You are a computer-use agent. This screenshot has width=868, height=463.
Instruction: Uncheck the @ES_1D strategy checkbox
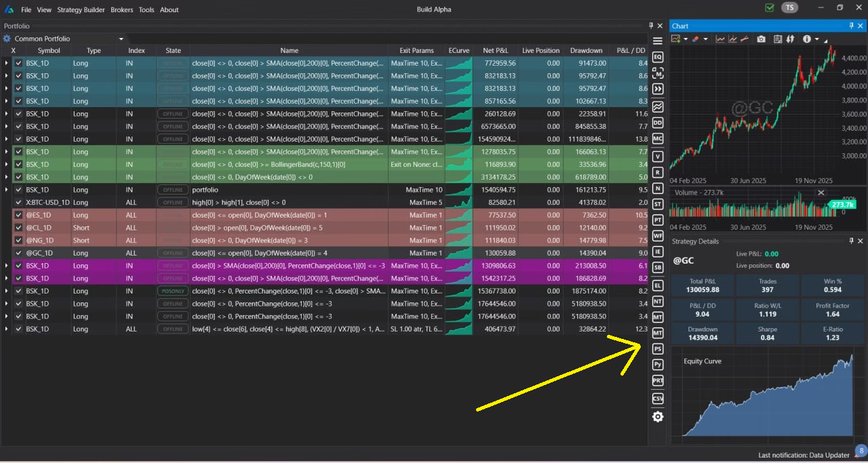[19, 215]
